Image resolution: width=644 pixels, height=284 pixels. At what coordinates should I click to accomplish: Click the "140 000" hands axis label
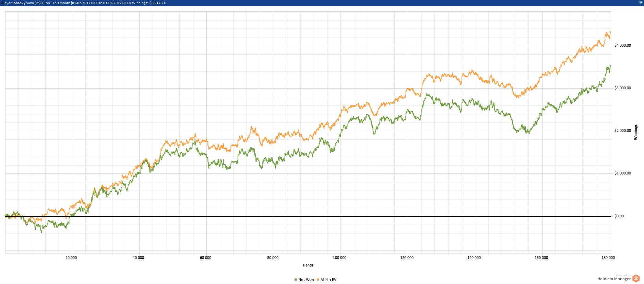tap(474, 258)
